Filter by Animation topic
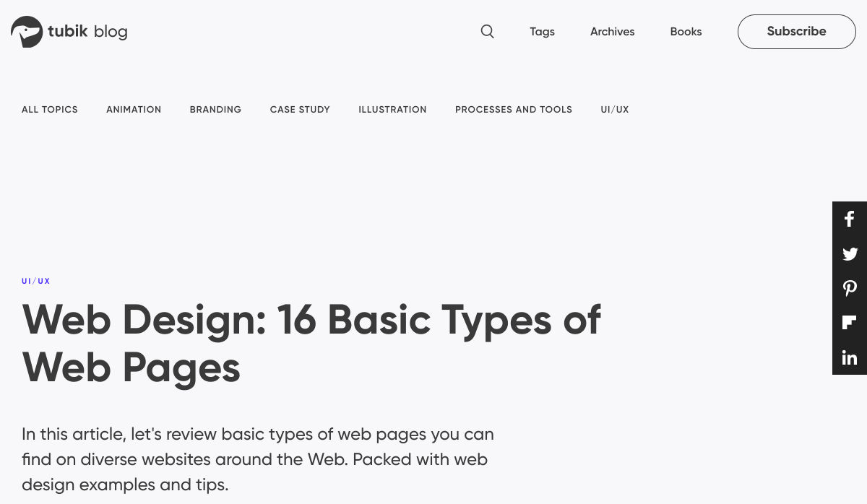The image size is (867, 504). (x=134, y=110)
